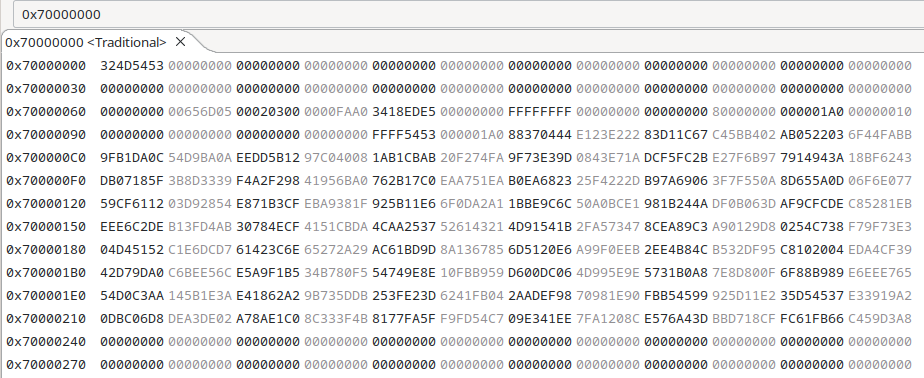Click the row address 0x70000120
Screen dimensions: 924x378
coord(46,203)
